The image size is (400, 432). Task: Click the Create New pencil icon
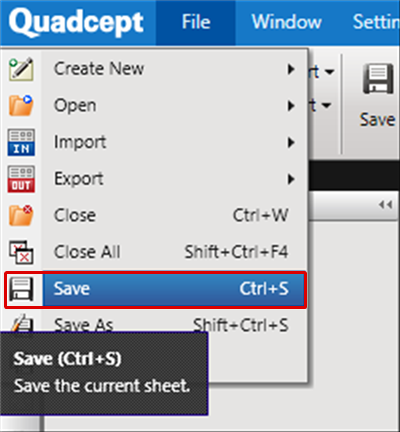coord(21,69)
